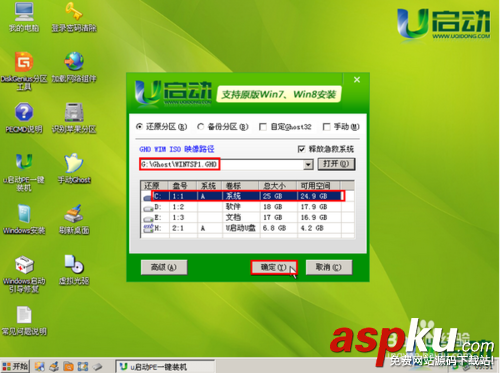Click the 可用空间 column header
Screen dimensions: 500x373
tap(318, 186)
